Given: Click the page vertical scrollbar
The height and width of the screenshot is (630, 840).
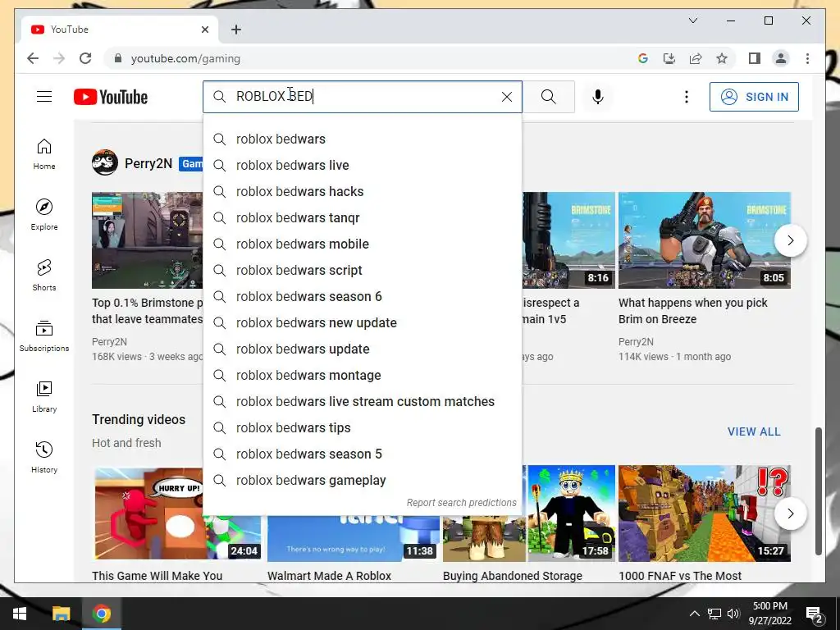Looking at the screenshot, I should coord(818,491).
